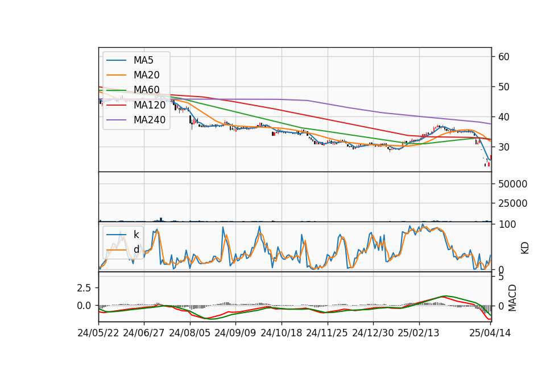Click the MACD left axis value 0.0

pos(84,306)
